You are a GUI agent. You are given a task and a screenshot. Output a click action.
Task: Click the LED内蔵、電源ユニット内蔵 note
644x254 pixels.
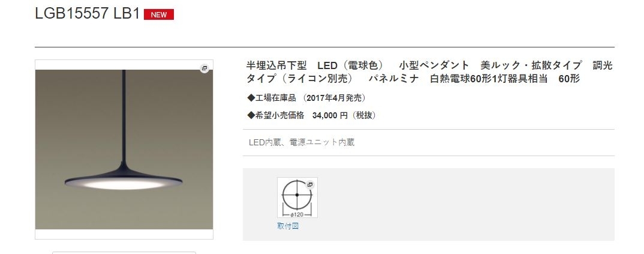(302, 142)
